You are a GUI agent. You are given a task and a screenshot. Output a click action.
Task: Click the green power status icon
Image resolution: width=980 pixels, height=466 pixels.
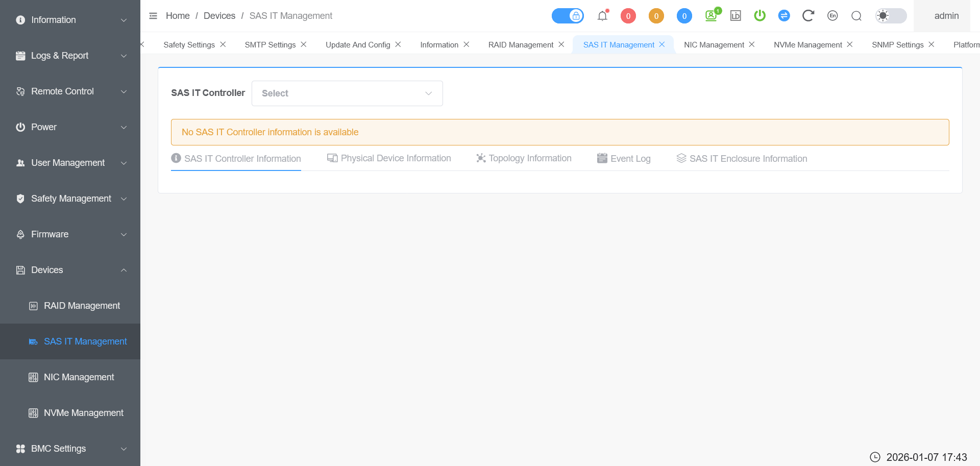click(x=759, y=16)
